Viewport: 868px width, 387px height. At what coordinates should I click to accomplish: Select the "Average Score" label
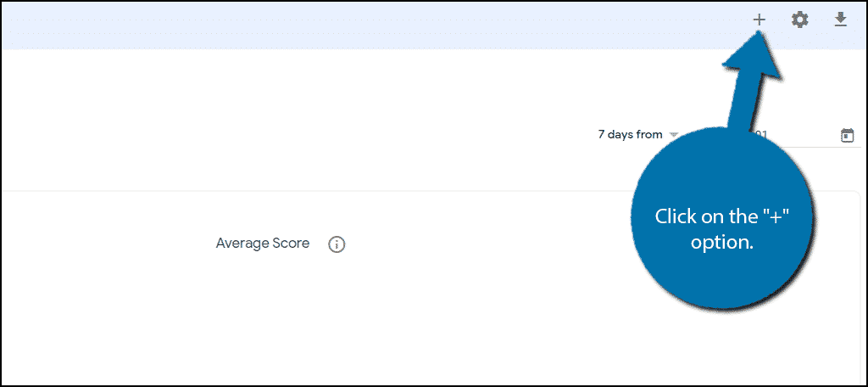click(x=263, y=244)
